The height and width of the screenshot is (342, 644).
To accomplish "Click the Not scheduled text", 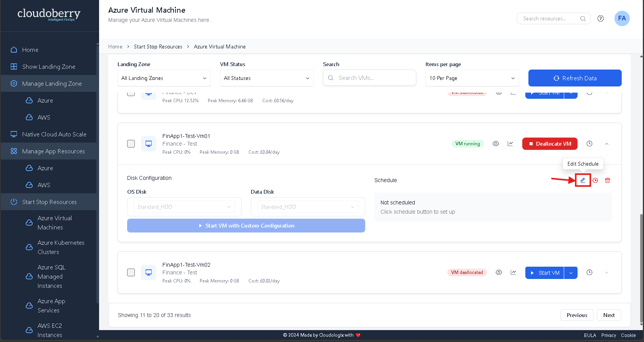I will [x=398, y=203].
